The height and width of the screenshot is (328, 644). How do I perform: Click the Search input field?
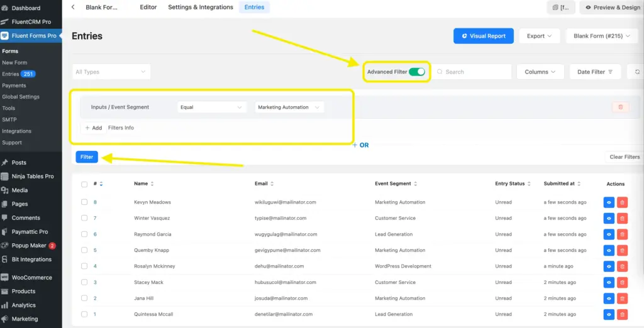[x=472, y=72]
